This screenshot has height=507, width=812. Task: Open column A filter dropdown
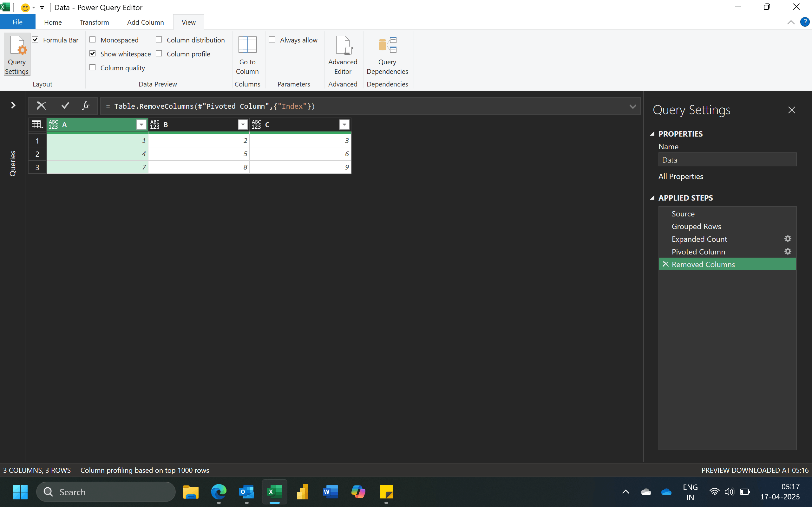pos(141,125)
